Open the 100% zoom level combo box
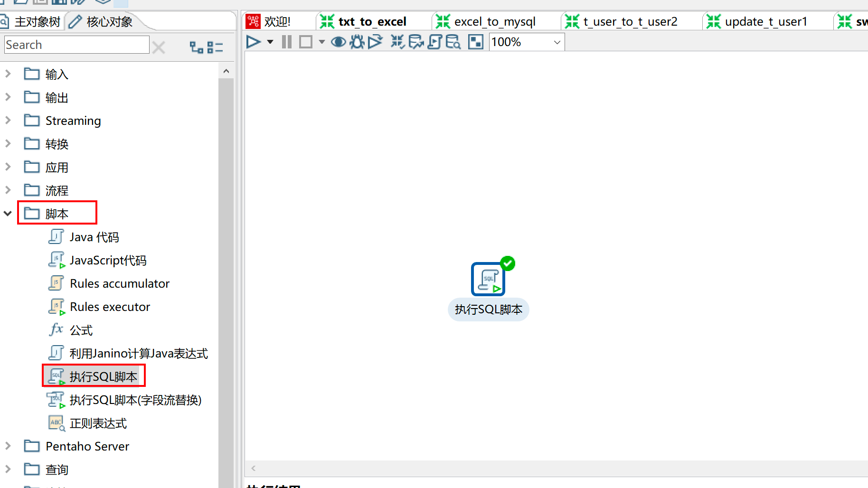 click(x=527, y=42)
